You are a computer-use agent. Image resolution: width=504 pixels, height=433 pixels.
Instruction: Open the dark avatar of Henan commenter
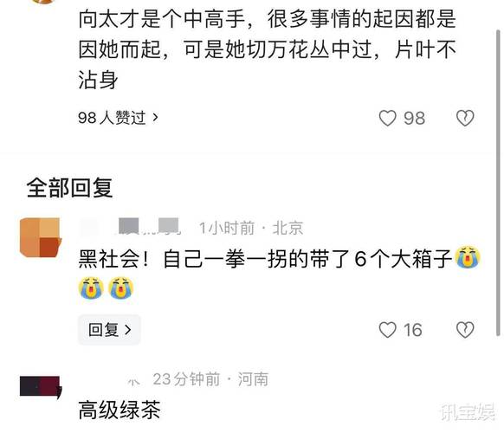pos(41,387)
